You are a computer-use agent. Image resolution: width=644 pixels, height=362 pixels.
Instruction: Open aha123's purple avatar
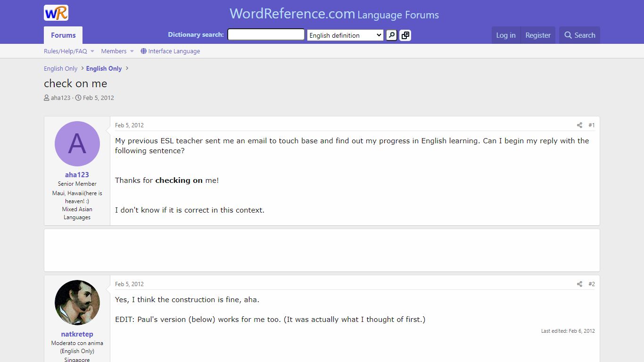tap(77, 144)
